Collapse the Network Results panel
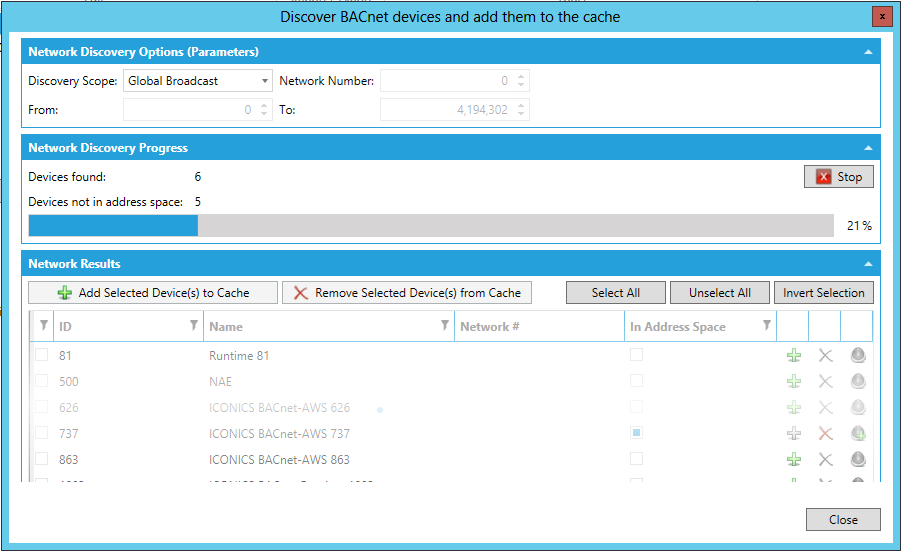This screenshot has height=551, width=901. coord(868,264)
